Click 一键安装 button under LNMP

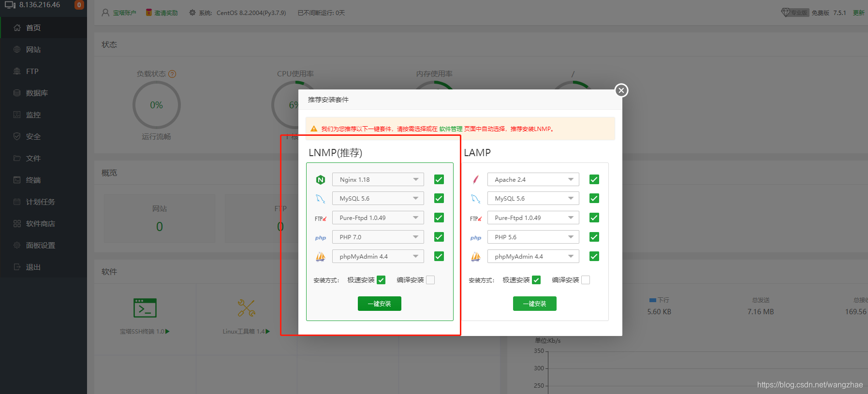pos(380,304)
